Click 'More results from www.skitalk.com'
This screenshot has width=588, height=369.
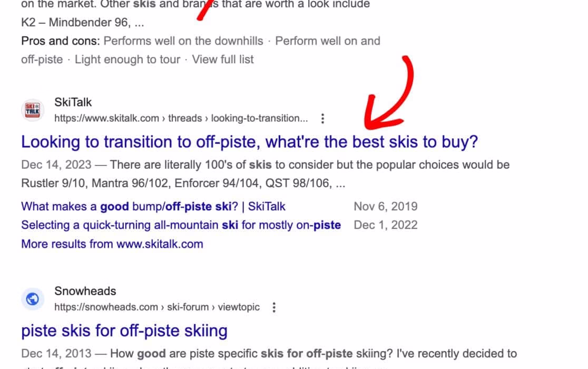(x=112, y=244)
